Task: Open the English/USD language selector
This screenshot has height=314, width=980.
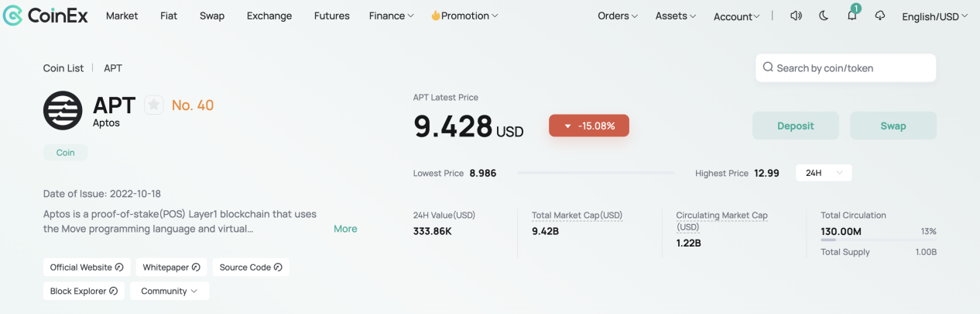Action: (x=935, y=16)
